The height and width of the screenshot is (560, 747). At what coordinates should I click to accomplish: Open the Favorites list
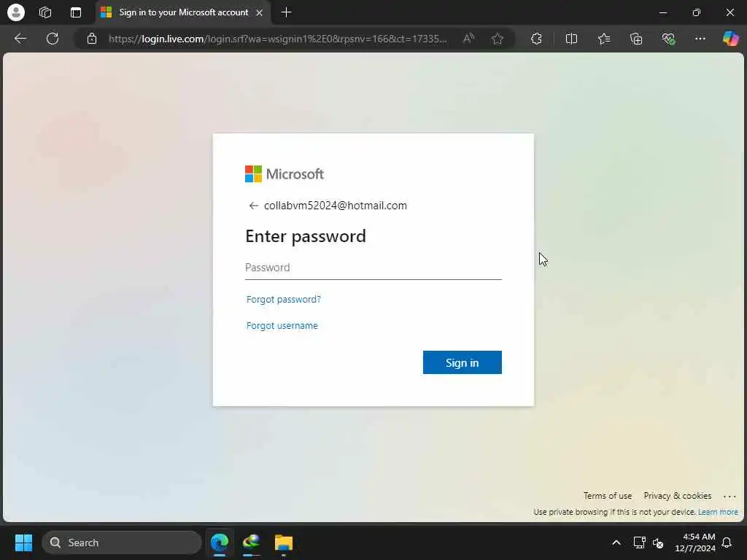click(604, 39)
